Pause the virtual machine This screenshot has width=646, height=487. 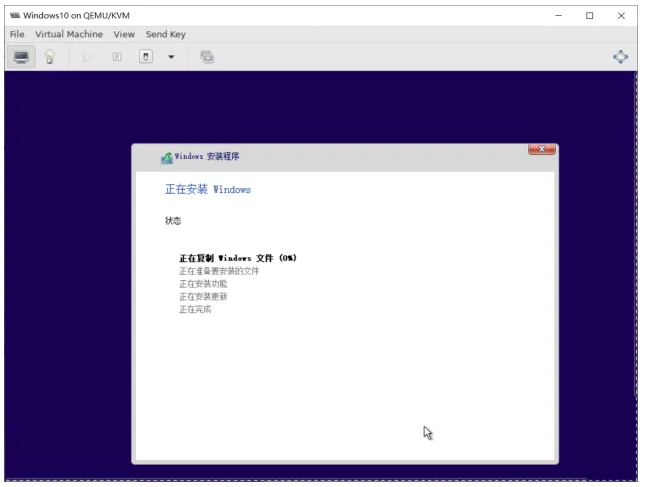coord(117,57)
